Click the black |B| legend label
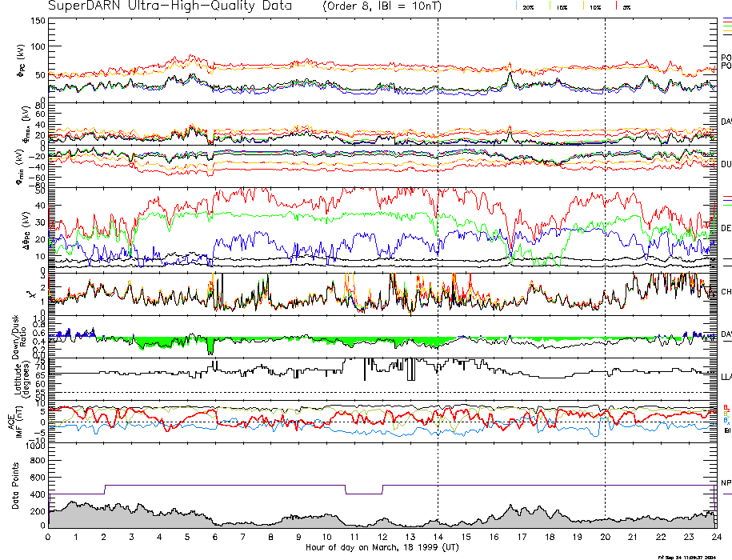 click(x=726, y=430)
